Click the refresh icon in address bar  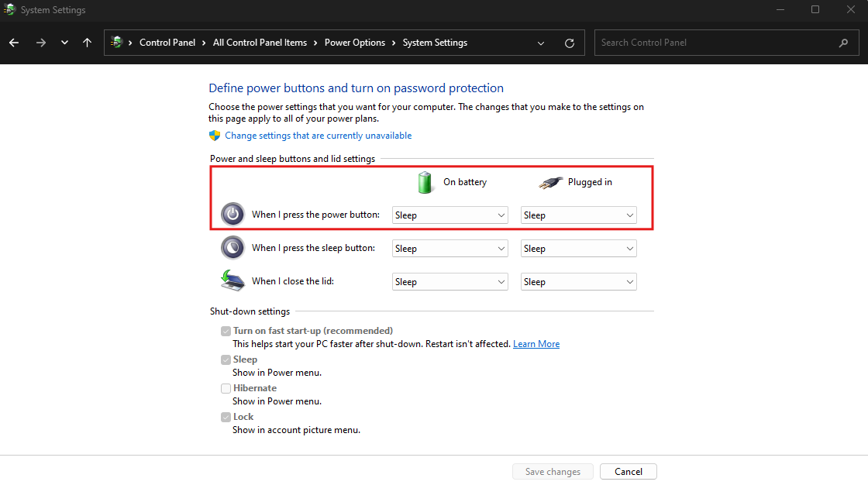pyautogui.click(x=570, y=43)
